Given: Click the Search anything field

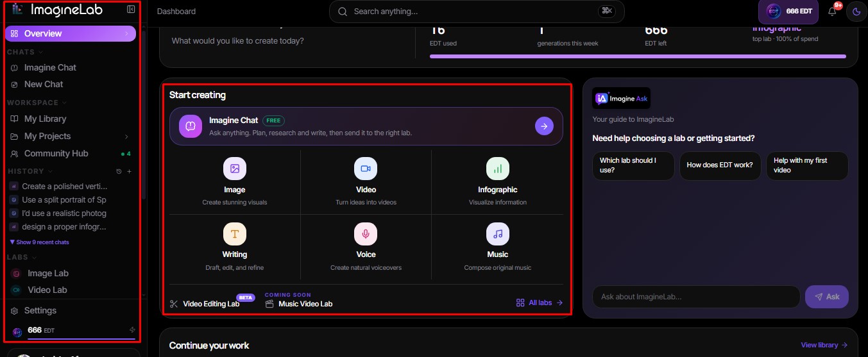Looking at the screenshot, I should (x=477, y=12).
